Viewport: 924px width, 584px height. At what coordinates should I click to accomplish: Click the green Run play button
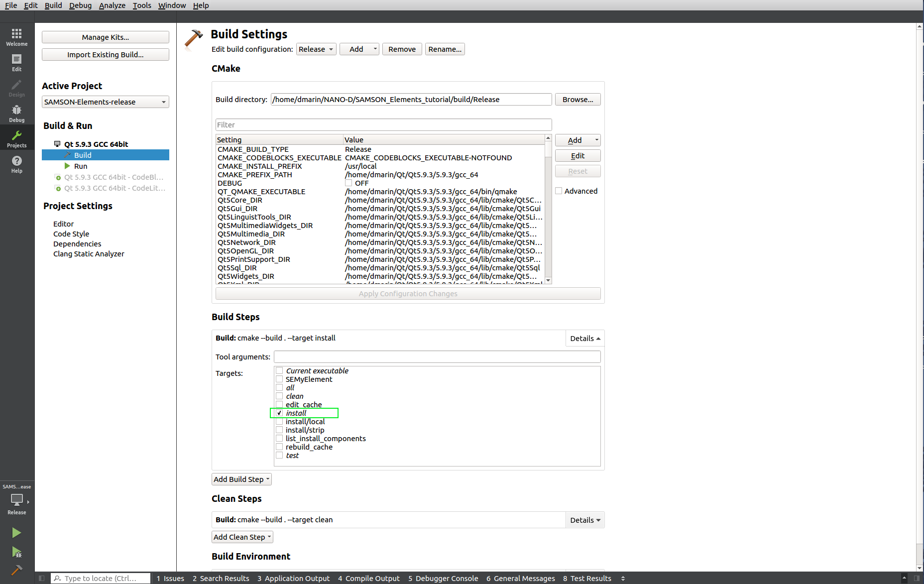pos(16,533)
